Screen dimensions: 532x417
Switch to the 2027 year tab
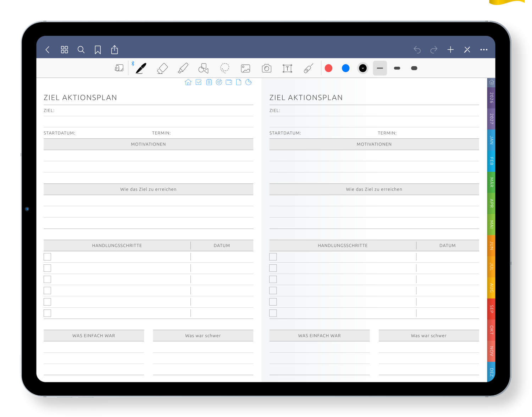(491, 119)
